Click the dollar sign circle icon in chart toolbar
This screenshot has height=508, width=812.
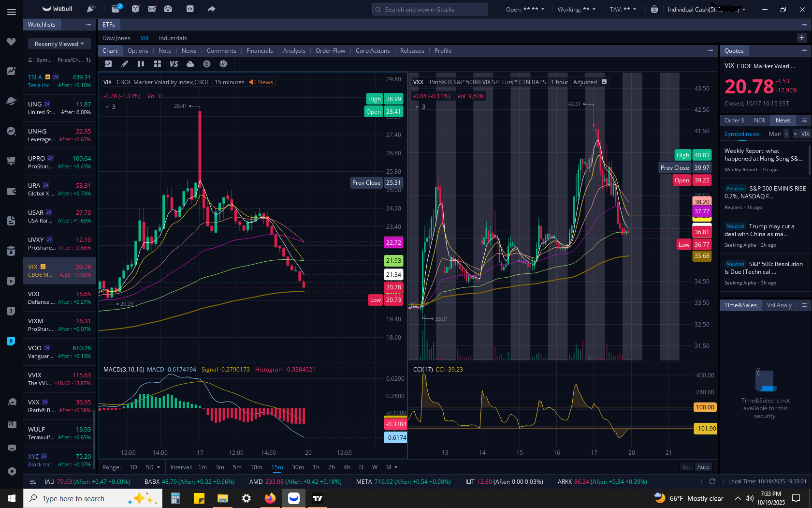pyautogui.click(x=207, y=64)
